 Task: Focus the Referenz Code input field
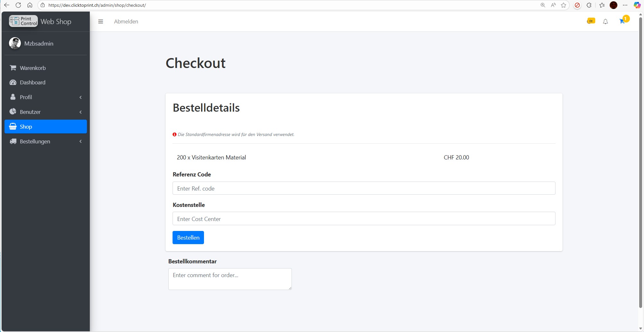pos(364,188)
